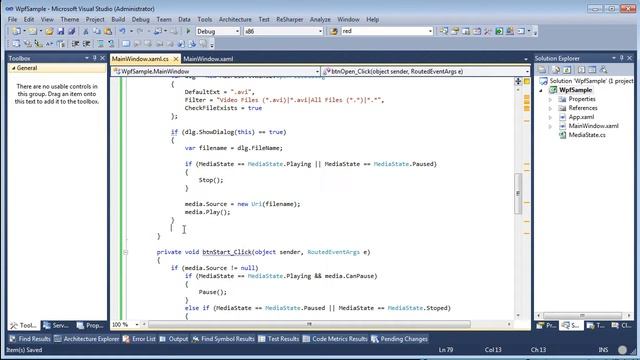Open the Build menu
Viewport: 640px width, 360px height.
point(118,19)
